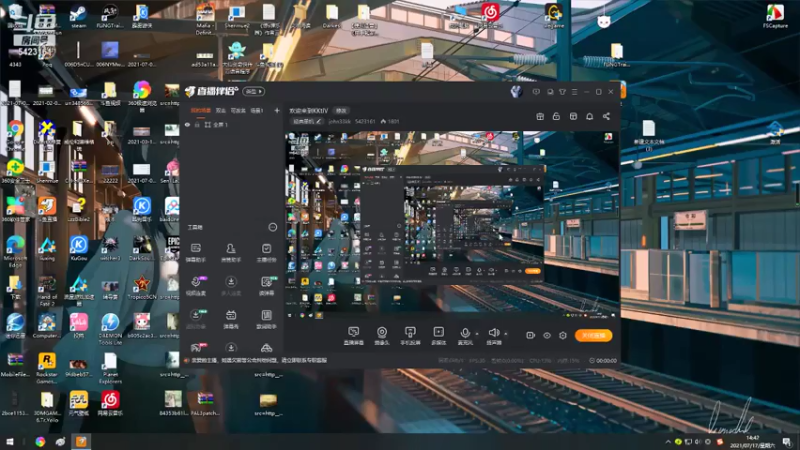Expand the microphone dropdown arrow
The height and width of the screenshot is (450, 800).
477,334
